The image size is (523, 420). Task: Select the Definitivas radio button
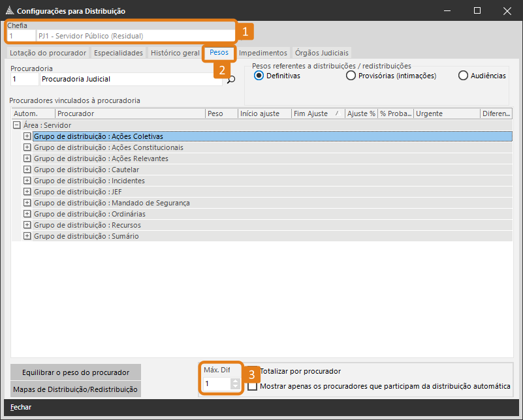click(x=259, y=76)
